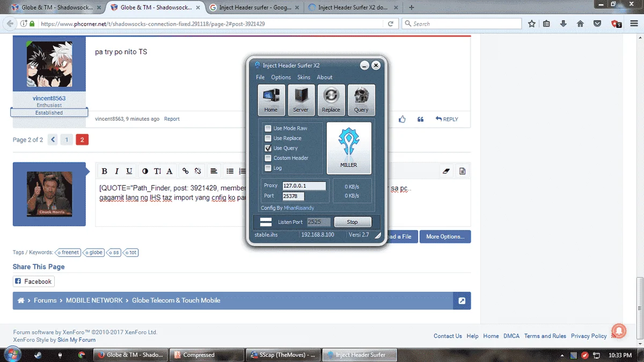Toggle underline formatting in the reply editor

point(129,171)
